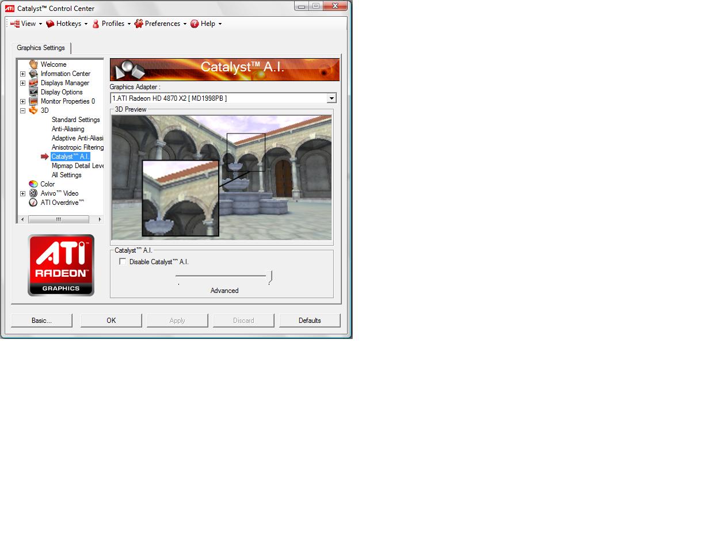Enable Disable Catalyst A.I. checkbox
Viewport: 728px width, 560px height.
(123, 261)
